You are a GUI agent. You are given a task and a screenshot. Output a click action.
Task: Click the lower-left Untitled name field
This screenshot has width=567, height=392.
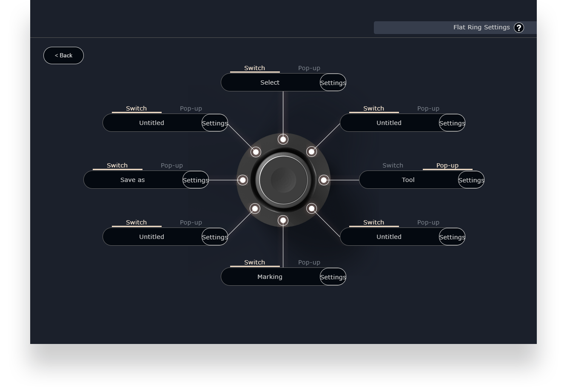[152, 237]
